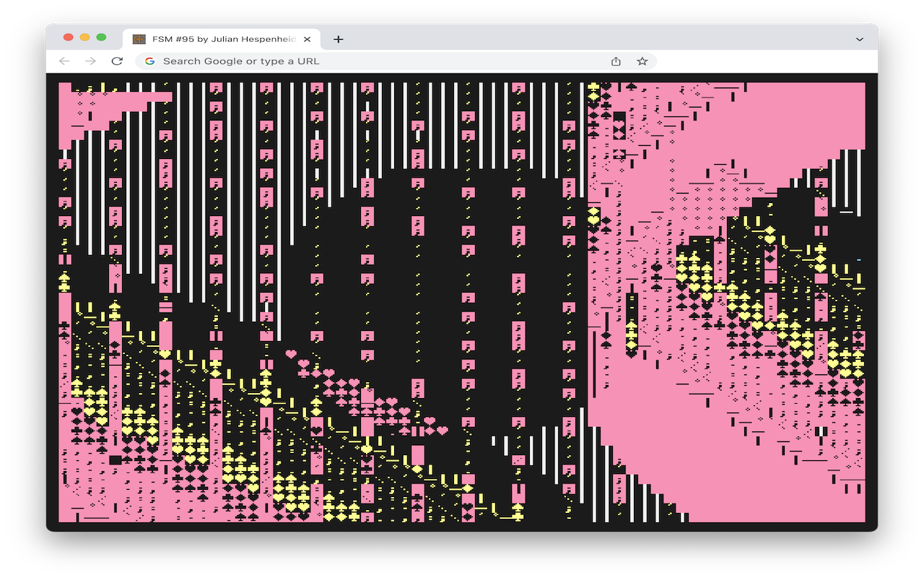Click the Google logo in the address bar

tap(150, 61)
